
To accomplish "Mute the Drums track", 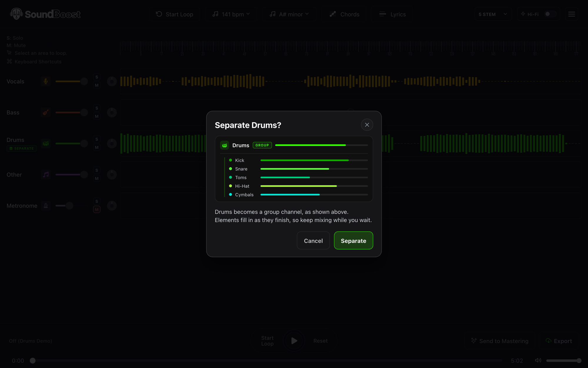I will click(x=97, y=147).
